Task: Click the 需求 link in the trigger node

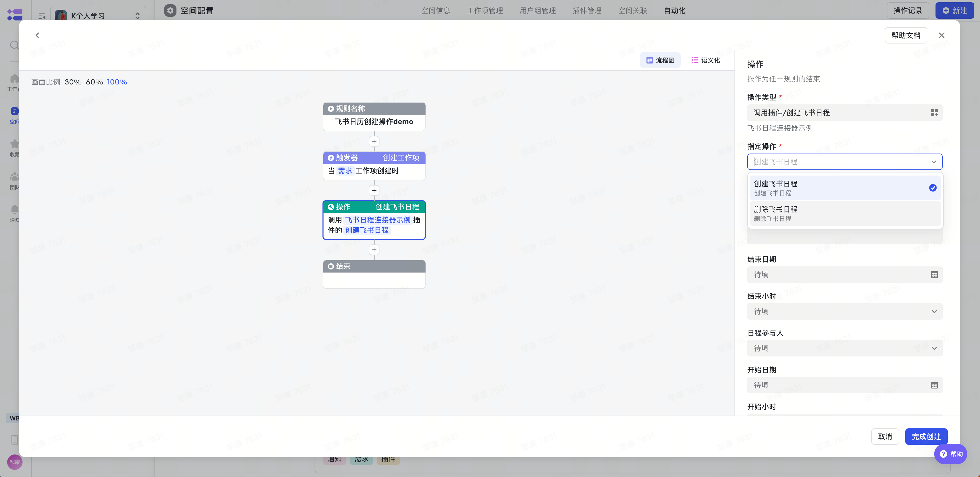Action: (345, 171)
